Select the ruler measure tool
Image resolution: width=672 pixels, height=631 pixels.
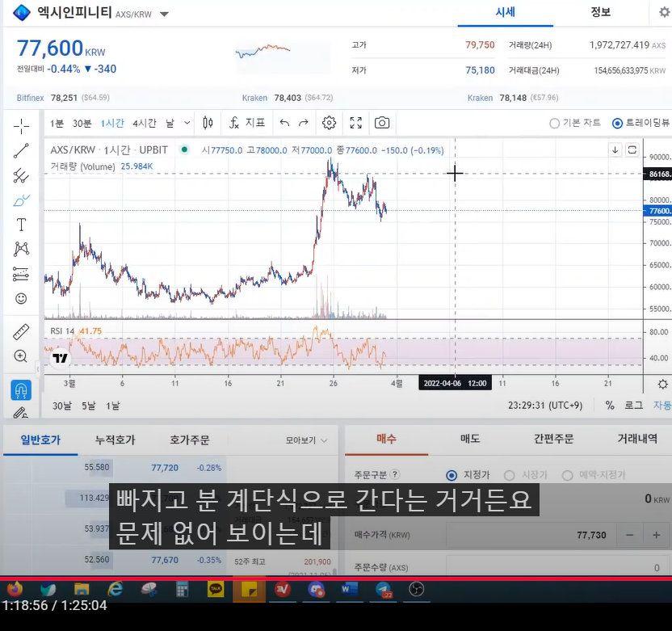click(21, 332)
